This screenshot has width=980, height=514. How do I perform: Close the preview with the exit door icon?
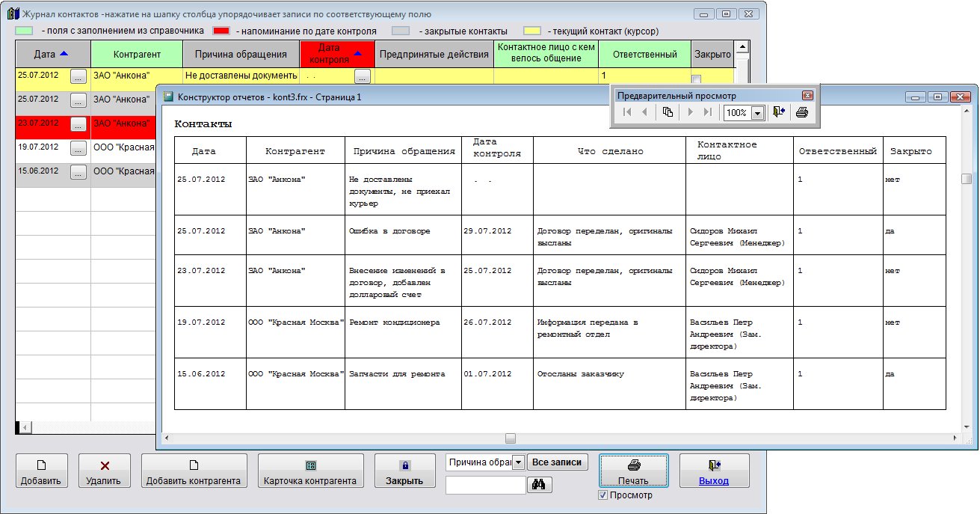779,112
